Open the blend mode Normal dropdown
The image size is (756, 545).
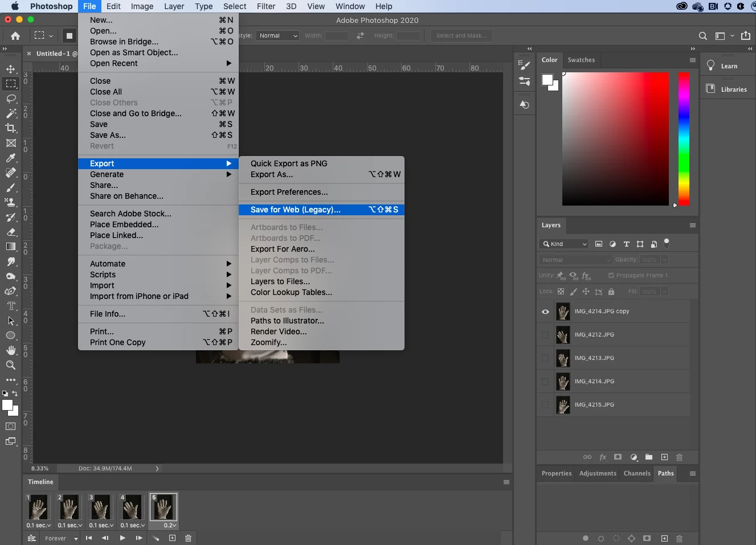click(x=575, y=260)
